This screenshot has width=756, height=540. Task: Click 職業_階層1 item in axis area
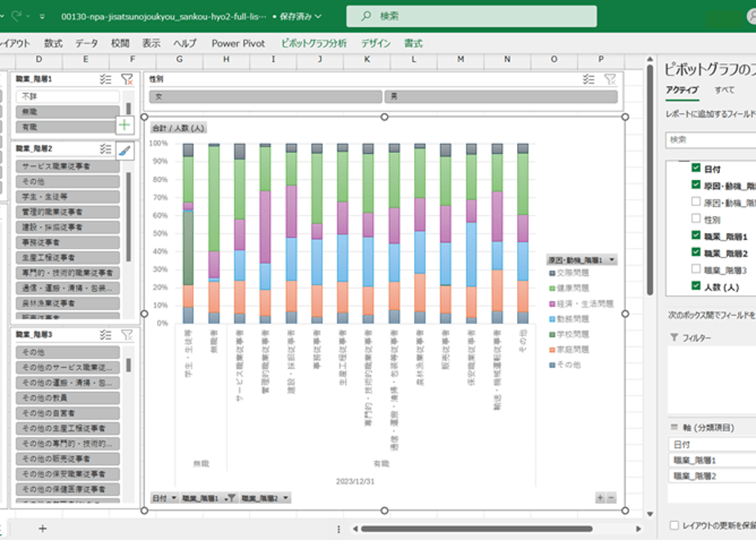coord(712,461)
